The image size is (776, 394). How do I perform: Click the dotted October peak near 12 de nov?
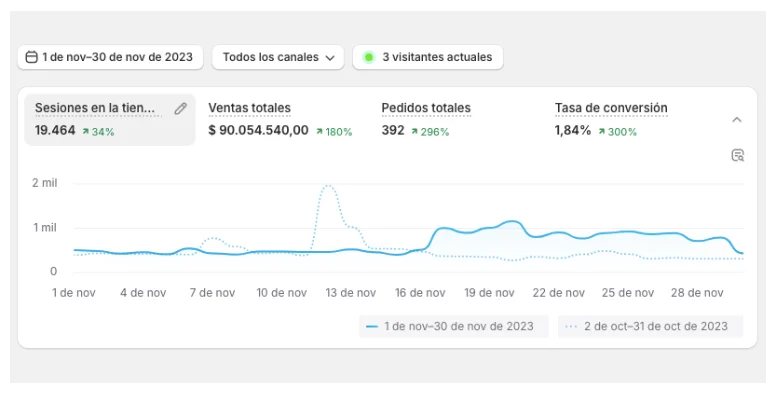click(x=328, y=186)
